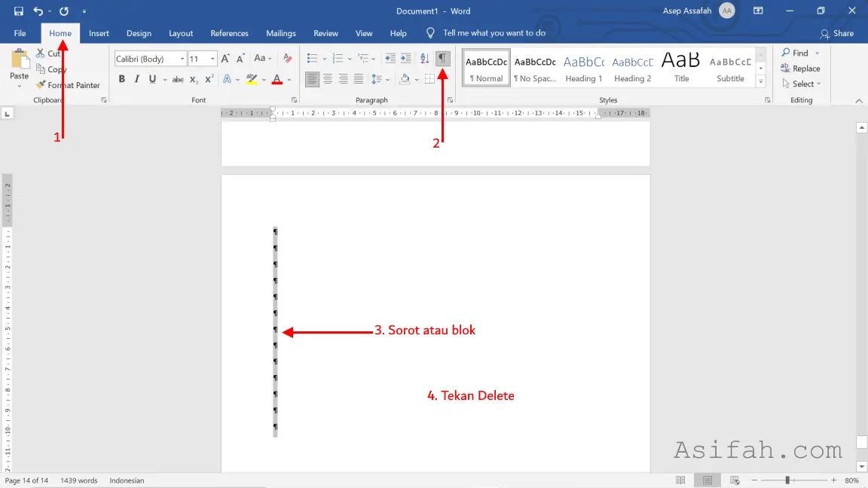Viewport: 868px width, 488px height.
Task: Apply the yellow text highlight color
Action: 252,79
